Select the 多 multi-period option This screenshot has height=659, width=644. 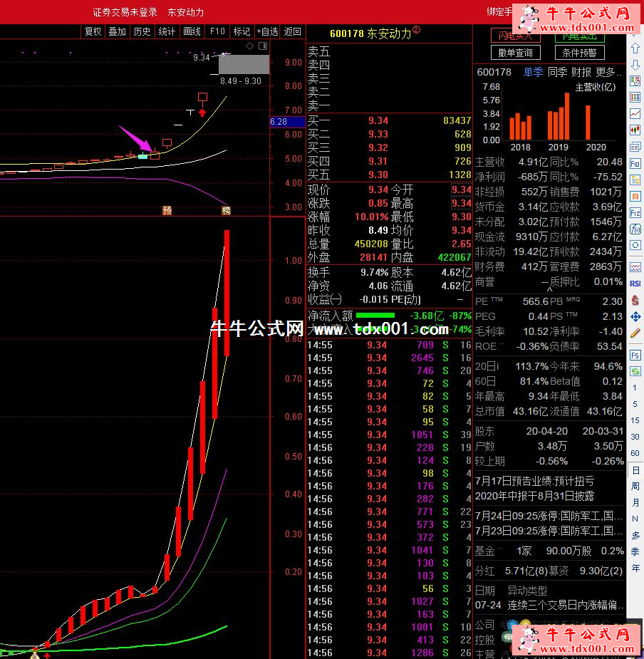pos(635,536)
